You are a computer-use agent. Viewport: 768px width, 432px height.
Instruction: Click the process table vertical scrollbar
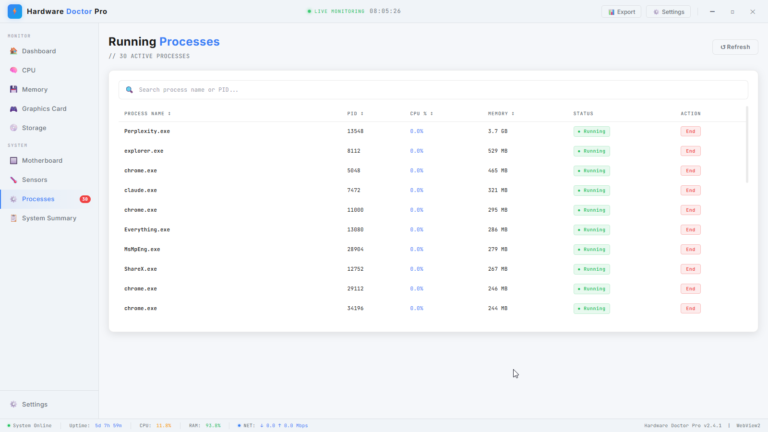(x=747, y=144)
